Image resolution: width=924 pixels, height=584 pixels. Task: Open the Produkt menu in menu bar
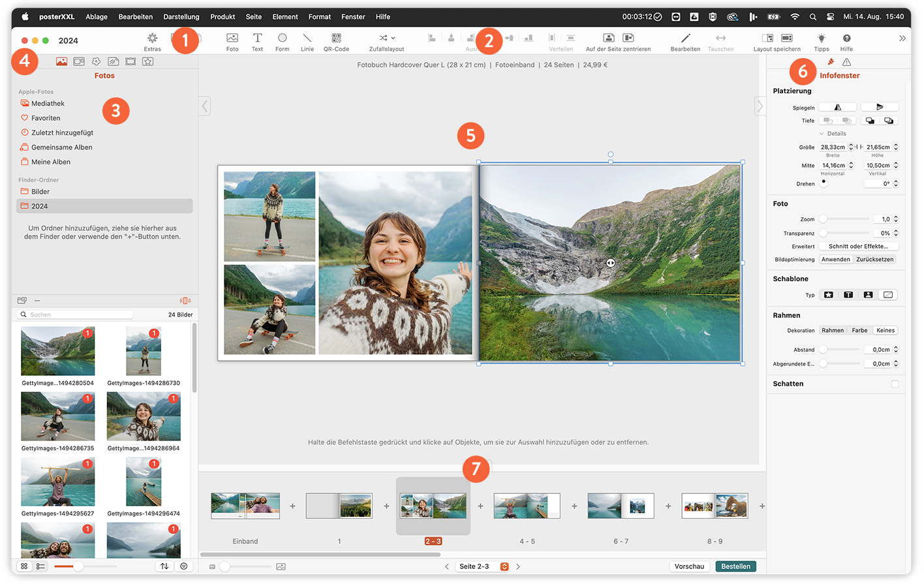pyautogui.click(x=223, y=17)
